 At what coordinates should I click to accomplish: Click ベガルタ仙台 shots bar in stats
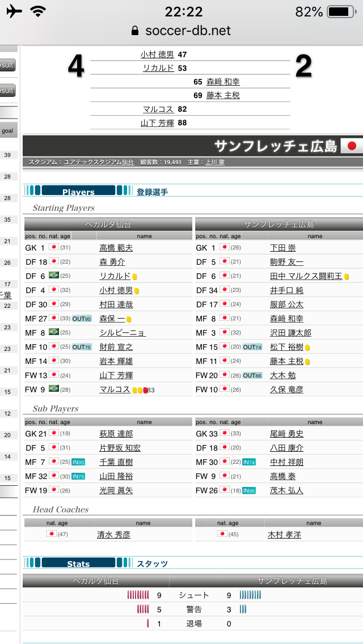138,595
